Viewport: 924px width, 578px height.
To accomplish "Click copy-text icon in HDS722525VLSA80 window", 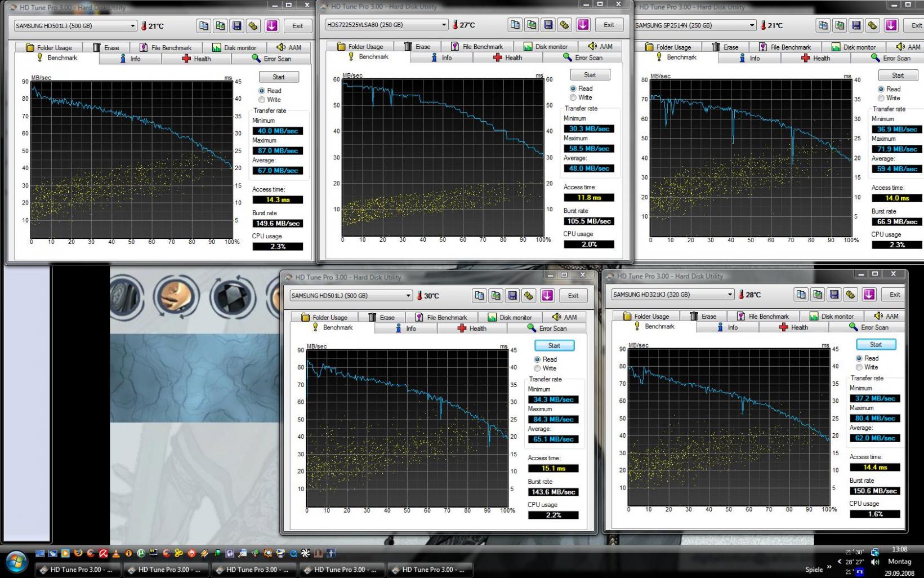I will pyautogui.click(x=515, y=25).
